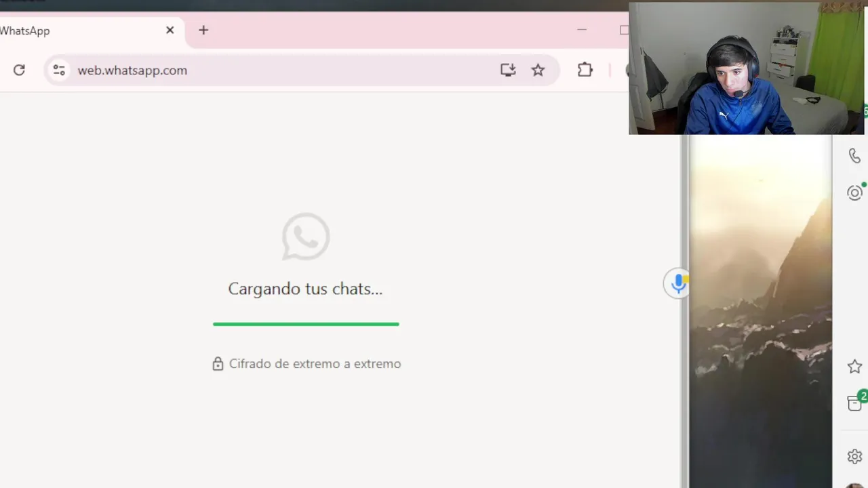This screenshot has width=868, height=488.
Task: Click the lock icon beside encryption text
Action: (x=218, y=364)
